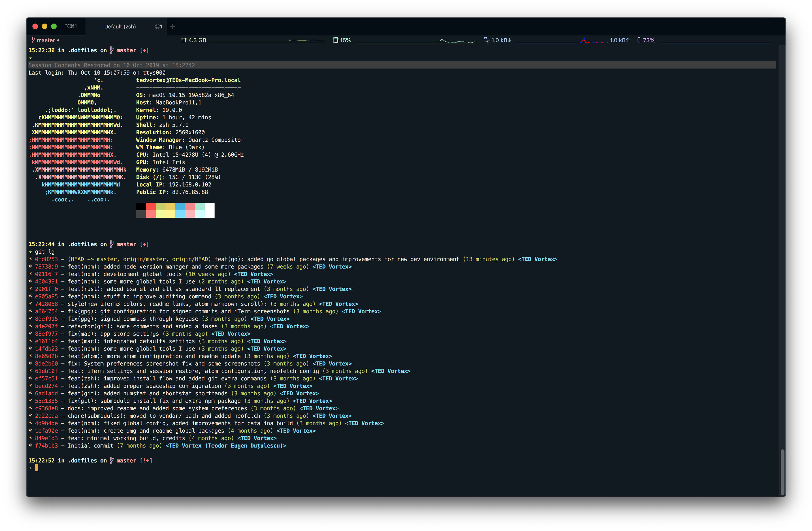Open a new tab with plus icon

point(173,27)
